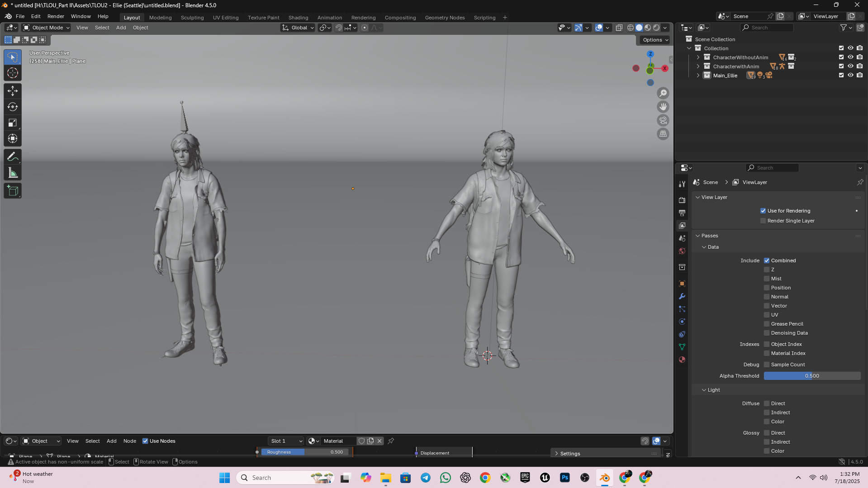
Task: Open the Output properties tab
Action: click(x=682, y=213)
